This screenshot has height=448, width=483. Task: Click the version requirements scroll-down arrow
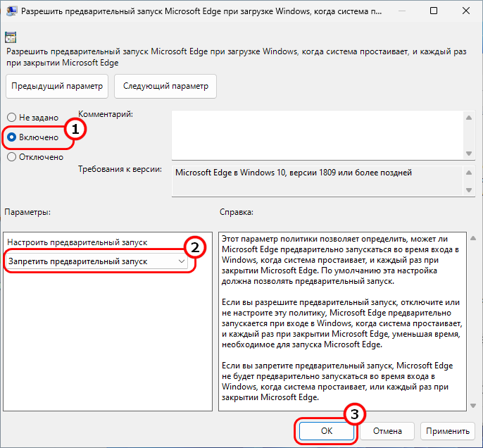(469, 189)
